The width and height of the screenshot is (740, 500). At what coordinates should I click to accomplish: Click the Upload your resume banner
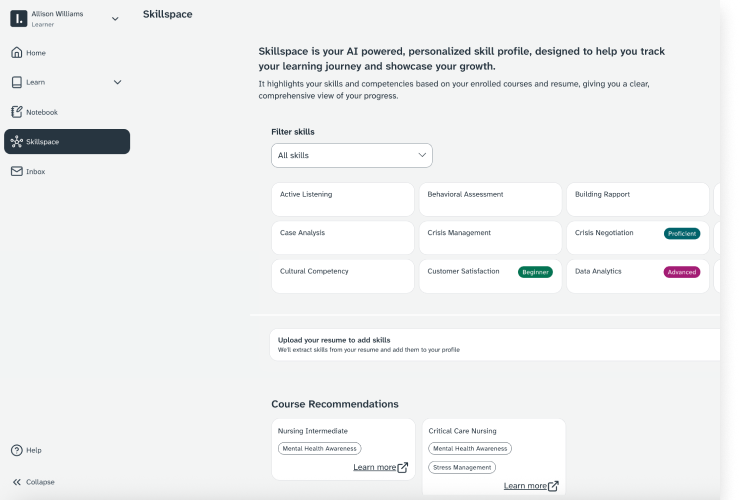494,345
